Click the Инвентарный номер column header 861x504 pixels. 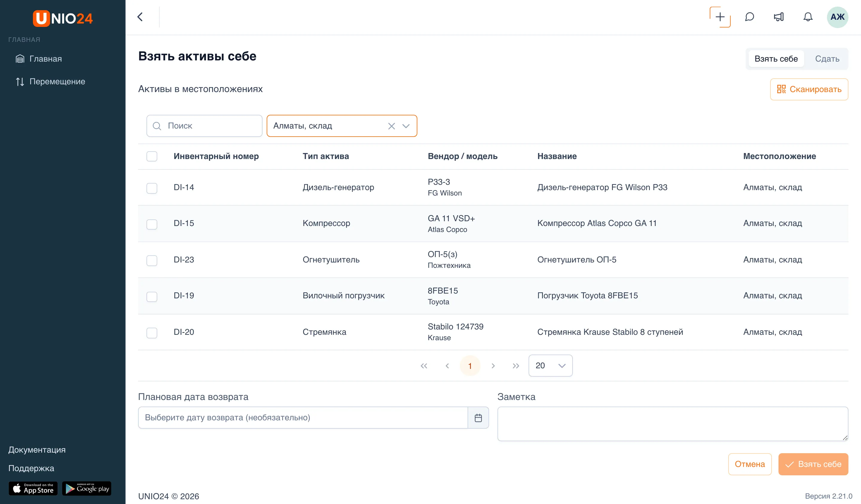pos(216,156)
